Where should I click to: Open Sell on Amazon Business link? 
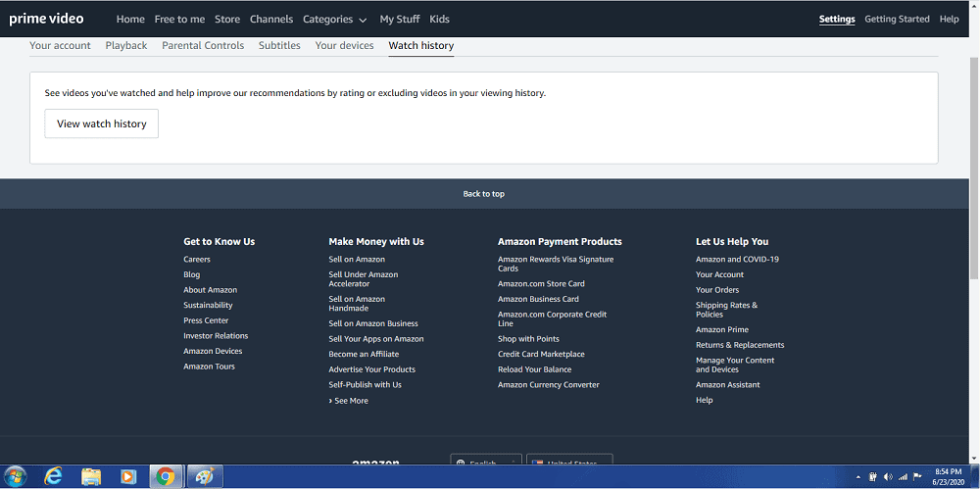pyautogui.click(x=373, y=324)
